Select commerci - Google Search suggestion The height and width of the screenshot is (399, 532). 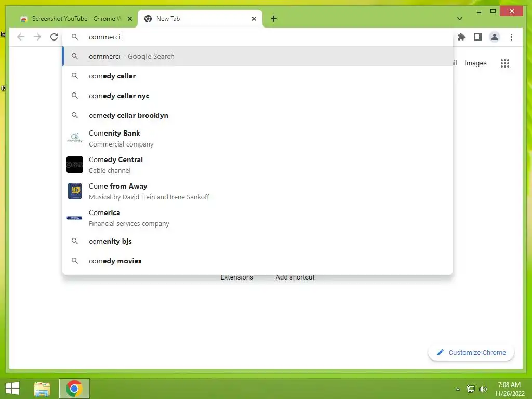[x=258, y=56]
